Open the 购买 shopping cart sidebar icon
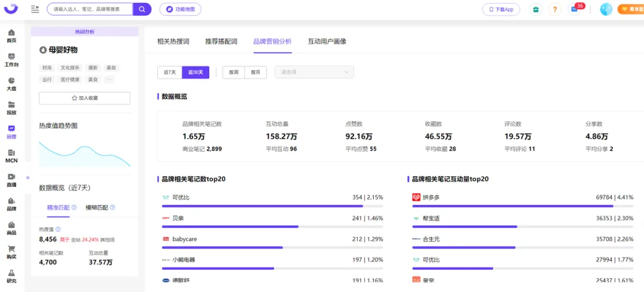Screen dimensions: 644x292 click(x=11, y=252)
